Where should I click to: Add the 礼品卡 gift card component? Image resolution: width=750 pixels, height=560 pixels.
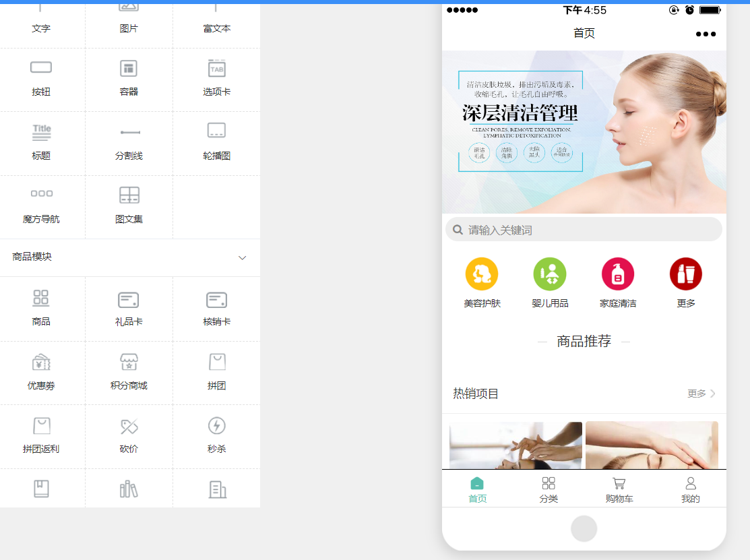(x=129, y=309)
